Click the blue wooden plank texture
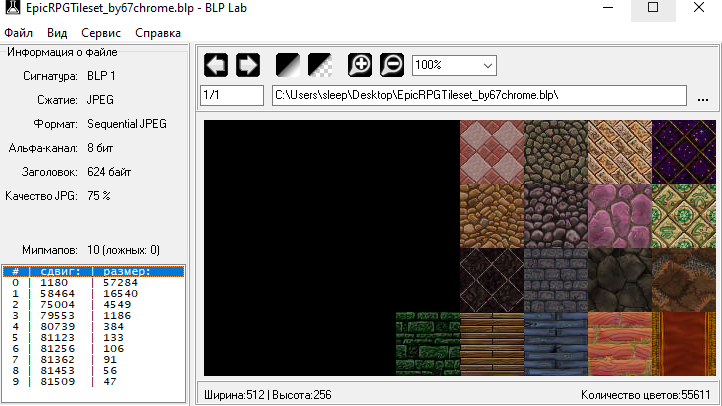The height and width of the screenshot is (406, 722). [x=556, y=344]
